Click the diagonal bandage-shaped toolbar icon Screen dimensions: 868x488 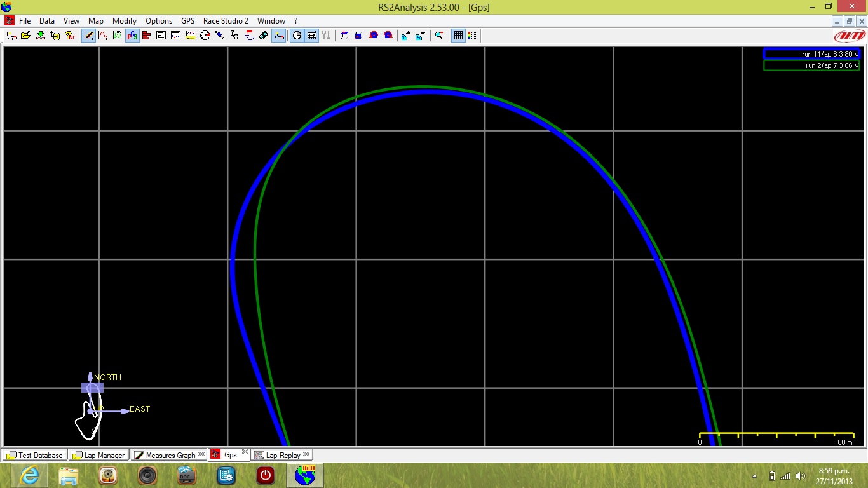[264, 36]
